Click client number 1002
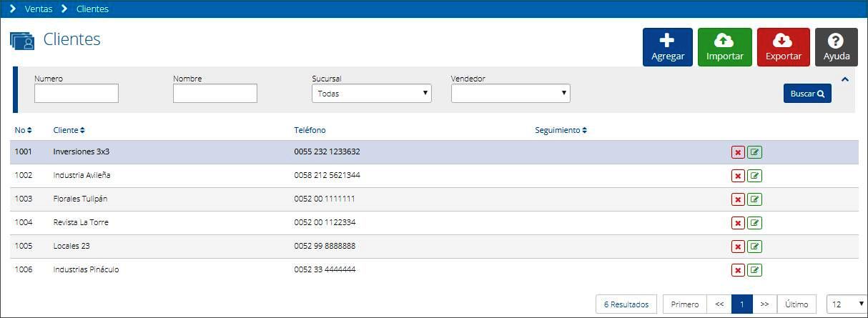The width and height of the screenshot is (868, 318). [x=24, y=175]
